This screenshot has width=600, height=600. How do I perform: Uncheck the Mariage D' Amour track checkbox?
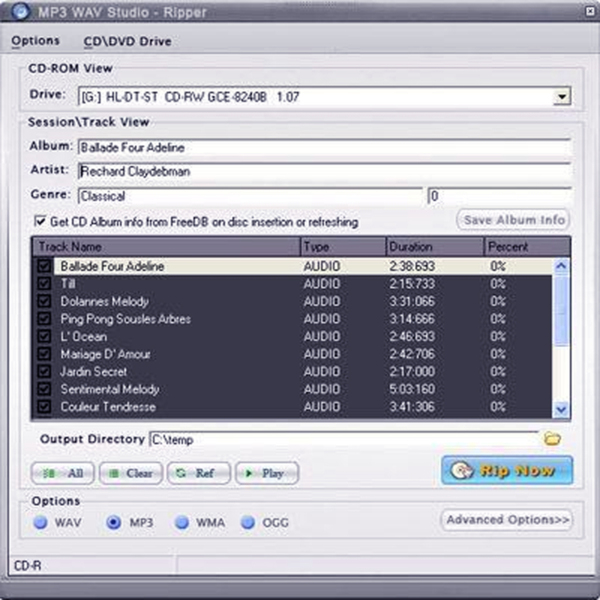[x=44, y=354]
